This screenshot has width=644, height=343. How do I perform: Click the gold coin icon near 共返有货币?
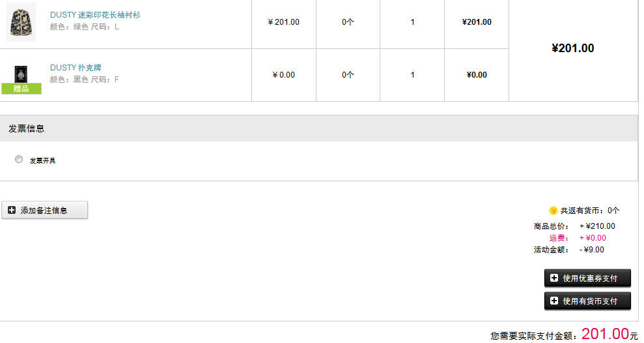(553, 211)
